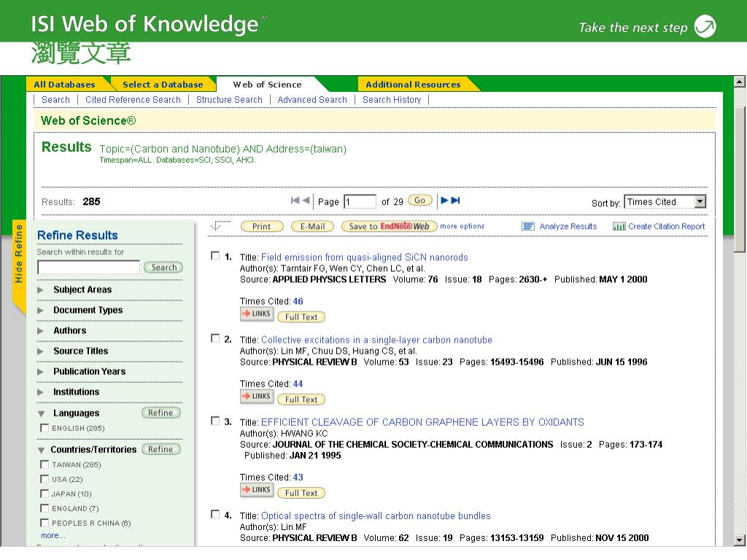Screen dimensions: 747x560
Task: Open the Cited Reference Search menu link
Action: [x=133, y=99]
